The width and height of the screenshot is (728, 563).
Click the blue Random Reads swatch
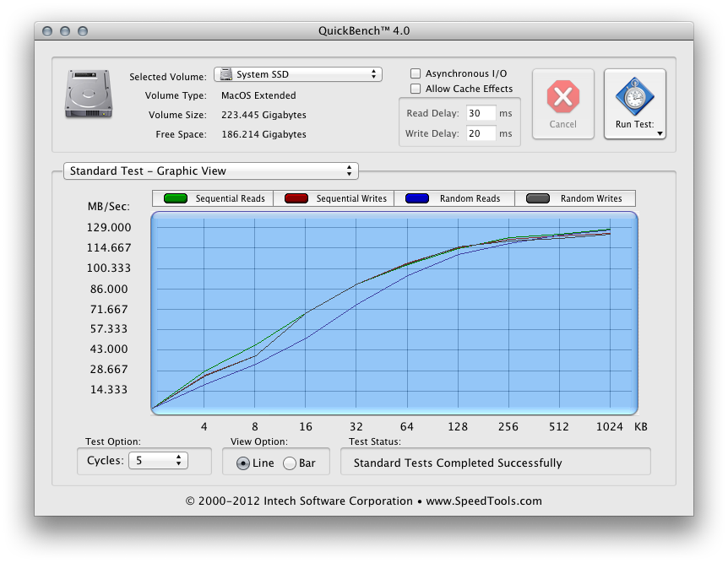[x=417, y=198]
